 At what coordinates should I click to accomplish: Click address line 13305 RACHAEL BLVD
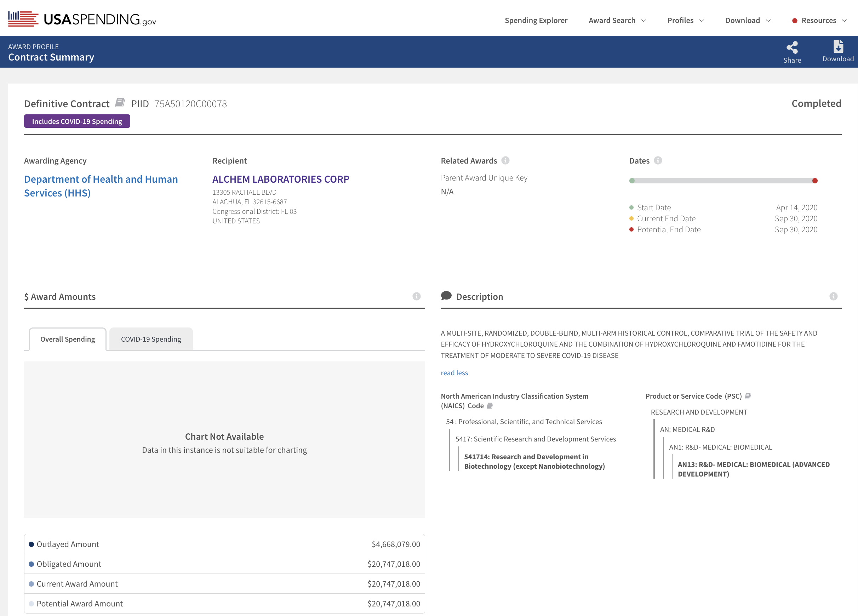[x=244, y=192]
